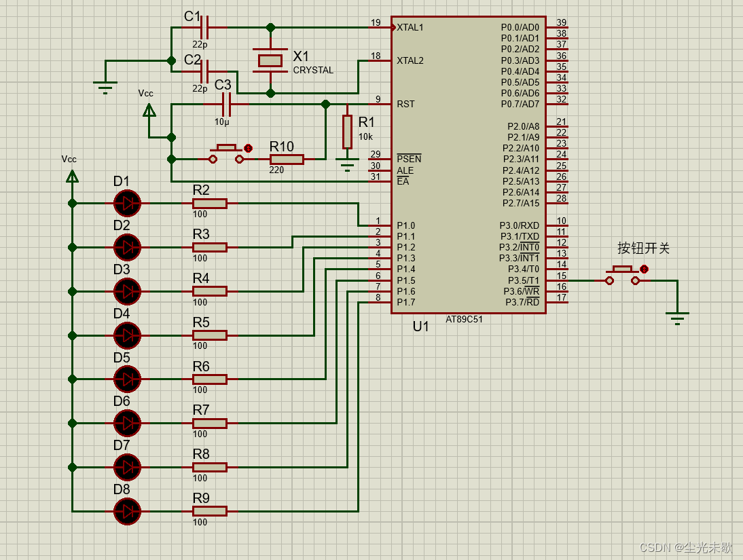Select resistor R8 body

tap(210, 467)
